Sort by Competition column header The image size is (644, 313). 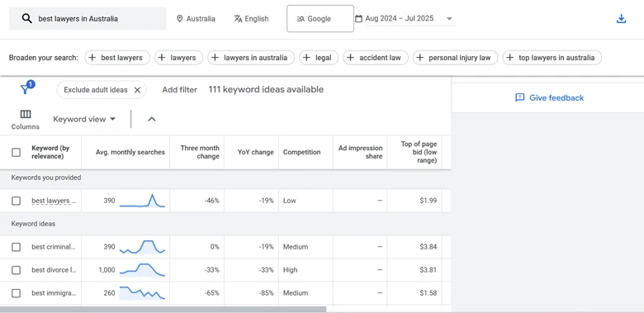click(301, 152)
